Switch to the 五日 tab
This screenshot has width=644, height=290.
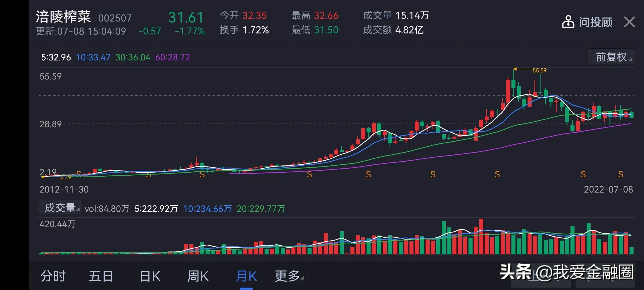pyautogui.click(x=101, y=276)
